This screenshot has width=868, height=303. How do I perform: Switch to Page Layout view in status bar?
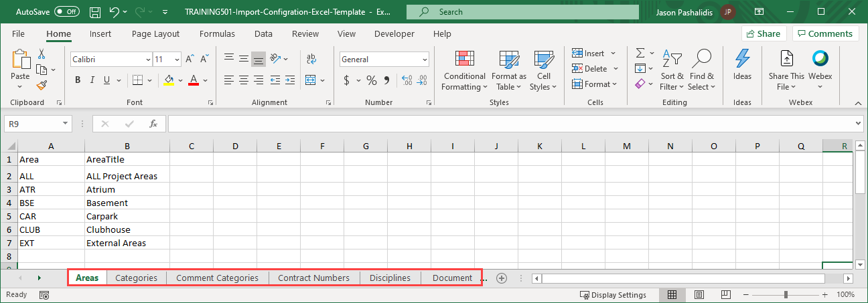pos(699,295)
